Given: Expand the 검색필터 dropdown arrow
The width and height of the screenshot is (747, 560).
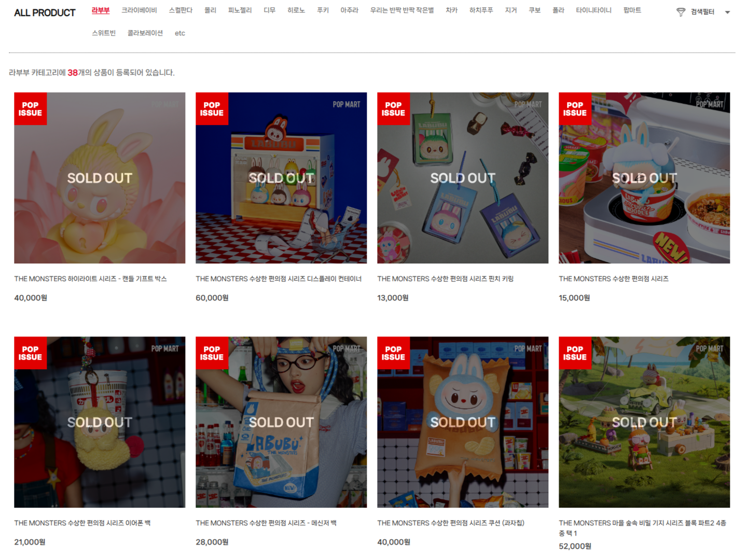Looking at the screenshot, I should [727, 12].
